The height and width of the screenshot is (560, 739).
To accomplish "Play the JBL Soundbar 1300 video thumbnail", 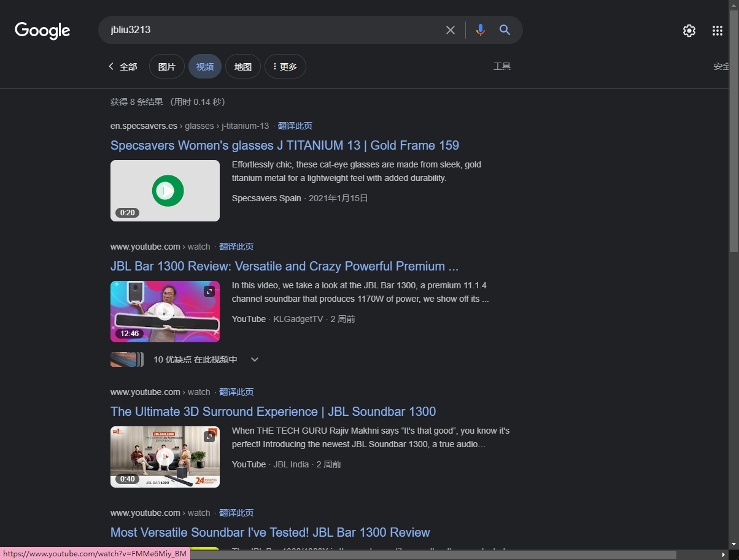I will point(165,457).
